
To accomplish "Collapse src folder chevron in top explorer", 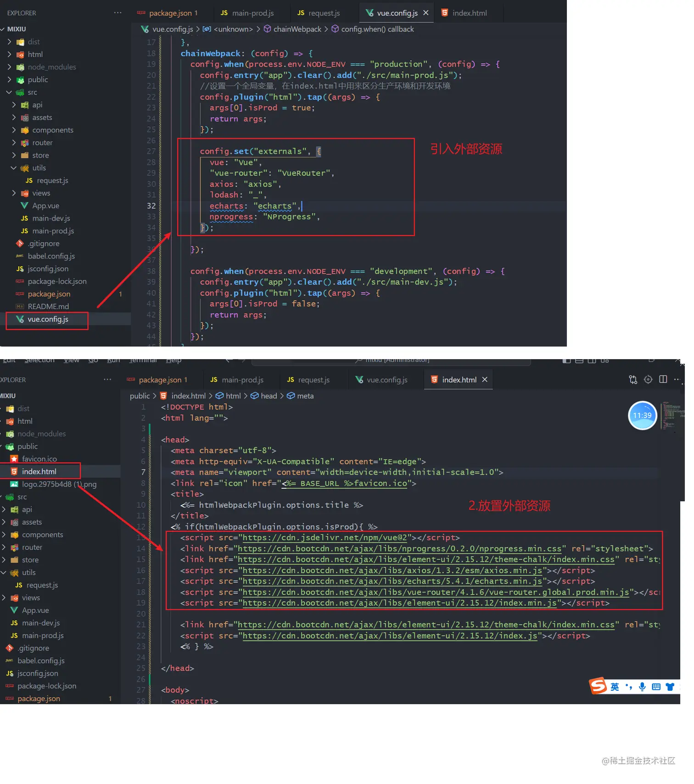I will (x=9, y=92).
